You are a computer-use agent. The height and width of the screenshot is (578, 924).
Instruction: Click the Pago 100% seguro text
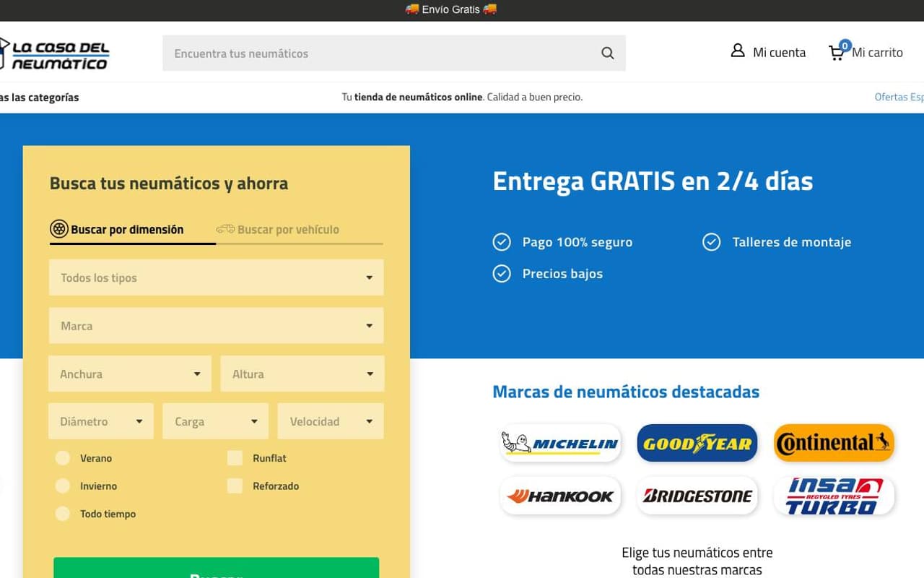(577, 242)
